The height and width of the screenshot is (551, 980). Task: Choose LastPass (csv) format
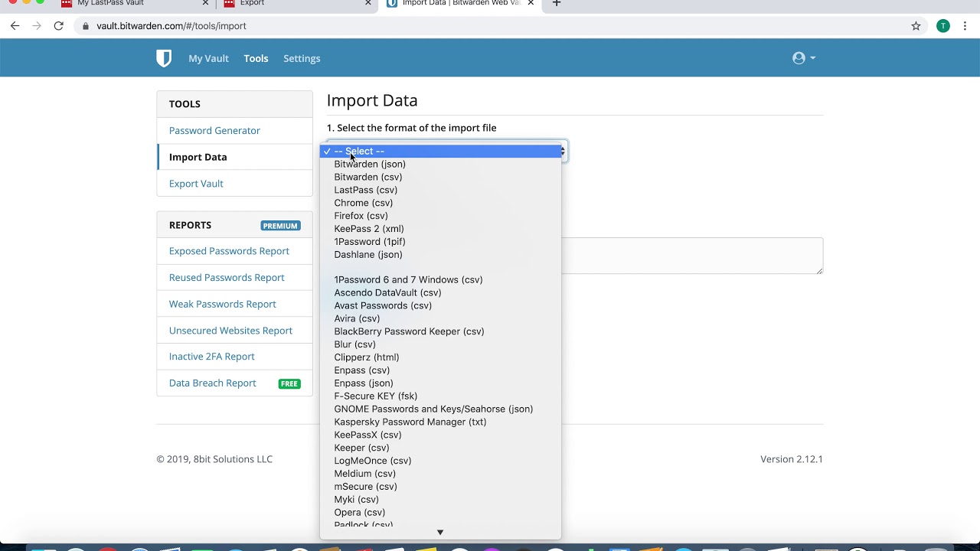[x=440, y=190]
